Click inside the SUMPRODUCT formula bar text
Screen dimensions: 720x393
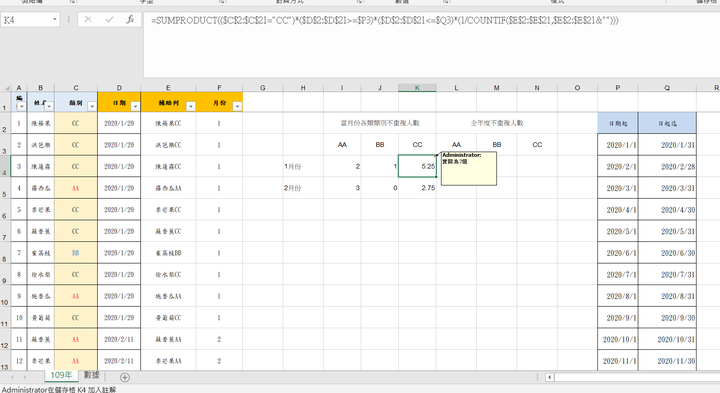tap(384, 20)
